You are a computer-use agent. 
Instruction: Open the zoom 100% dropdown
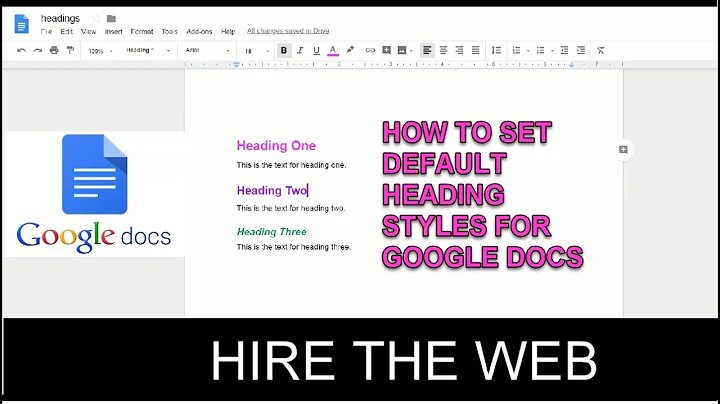pyautogui.click(x=100, y=51)
